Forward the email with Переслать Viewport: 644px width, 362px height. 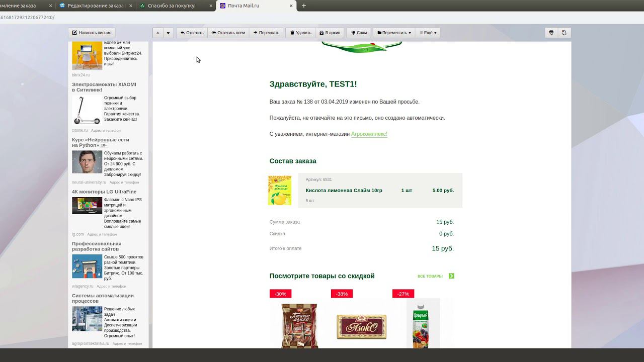pos(266,33)
